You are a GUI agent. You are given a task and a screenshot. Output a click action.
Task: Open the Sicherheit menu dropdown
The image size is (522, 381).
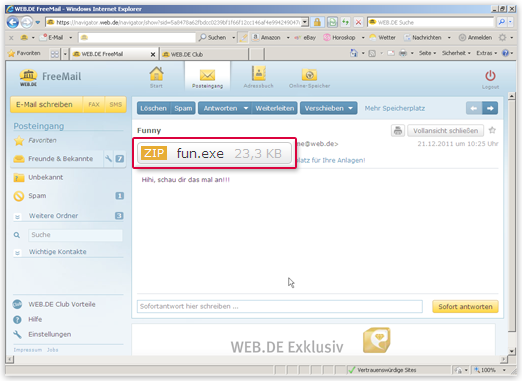click(456, 53)
